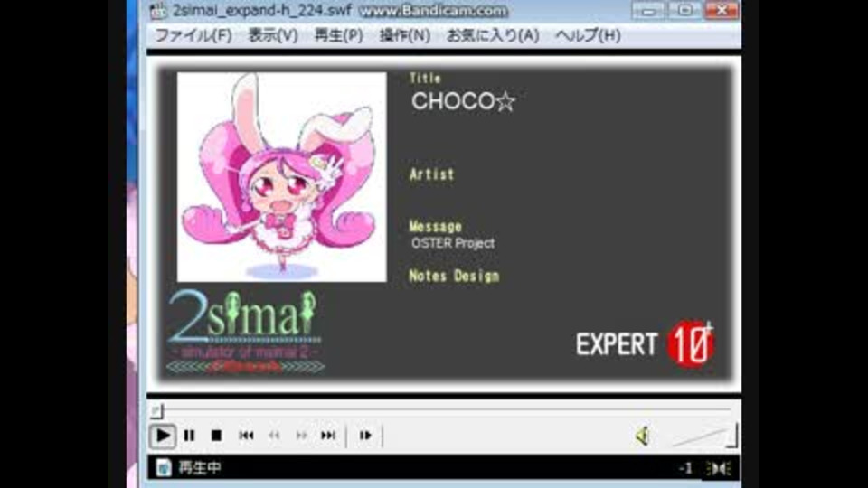Click the fast forward button
The height and width of the screenshot is (488, 868).
[x=301, y=436]
